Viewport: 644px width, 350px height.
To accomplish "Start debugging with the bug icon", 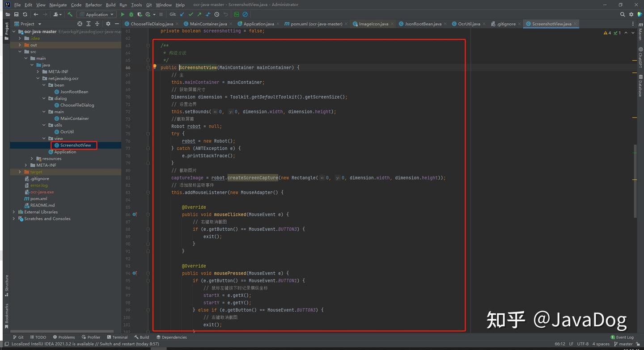I will 131,14.
